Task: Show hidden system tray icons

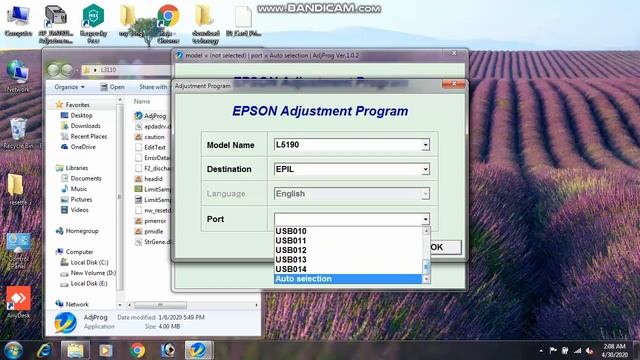Action: click(x=541, y=351)
